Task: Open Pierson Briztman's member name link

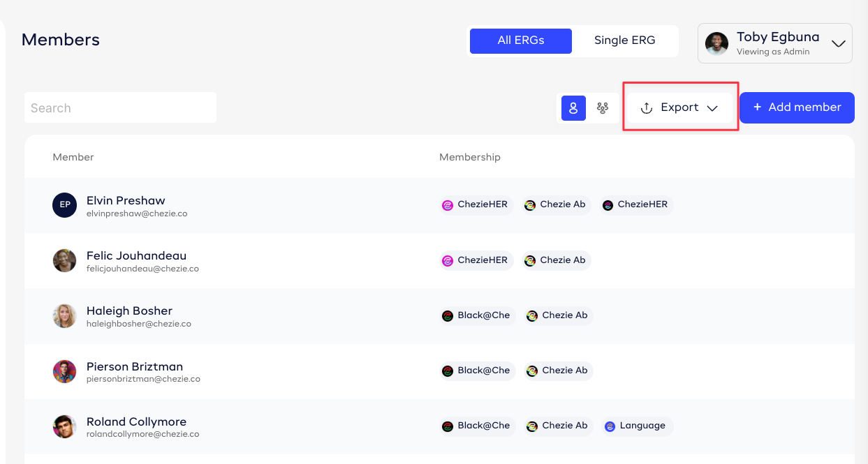Action: 135,366
